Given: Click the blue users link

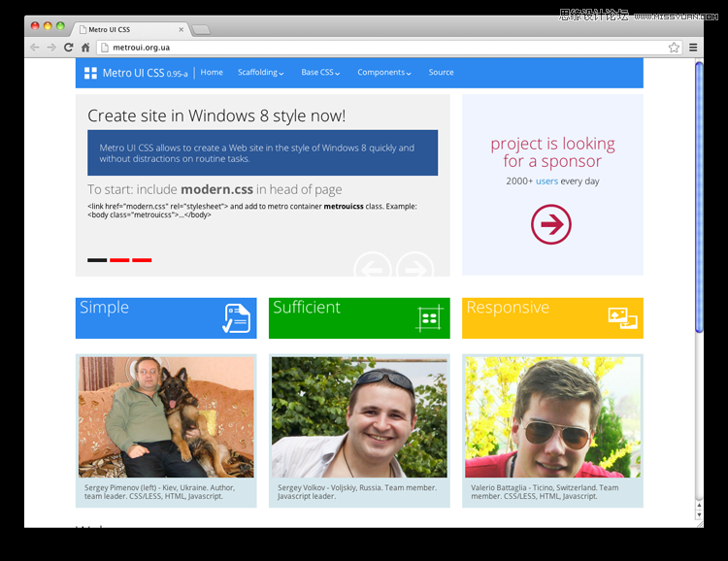Looking at the screenshot, I should pyautogui.click(x=546, y=181).
